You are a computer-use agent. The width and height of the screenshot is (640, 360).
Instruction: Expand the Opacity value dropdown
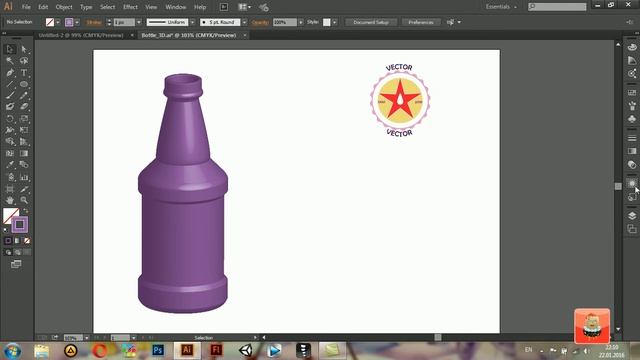coord(301,22)
